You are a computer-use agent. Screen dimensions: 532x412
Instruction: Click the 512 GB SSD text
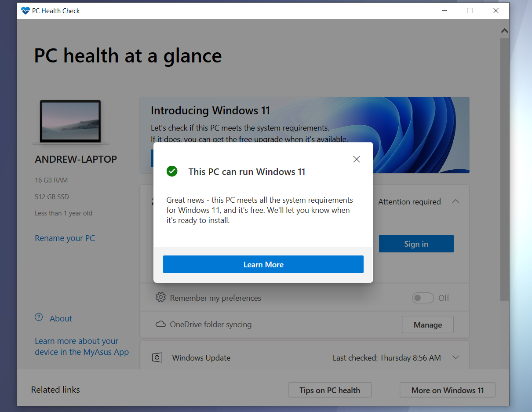[x=52, y=197]
